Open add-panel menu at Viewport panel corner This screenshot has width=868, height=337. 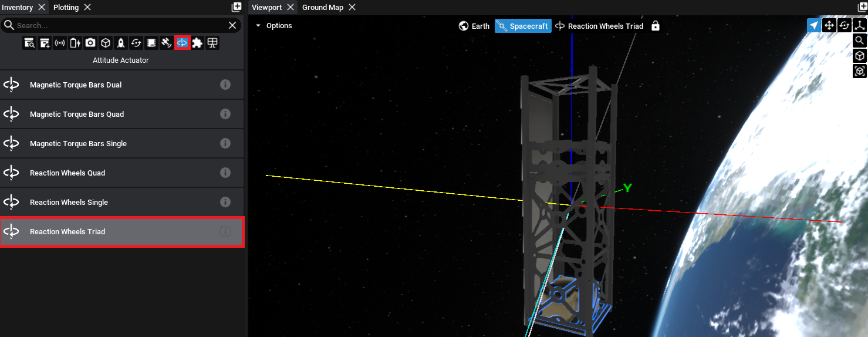tap(862, 7)
